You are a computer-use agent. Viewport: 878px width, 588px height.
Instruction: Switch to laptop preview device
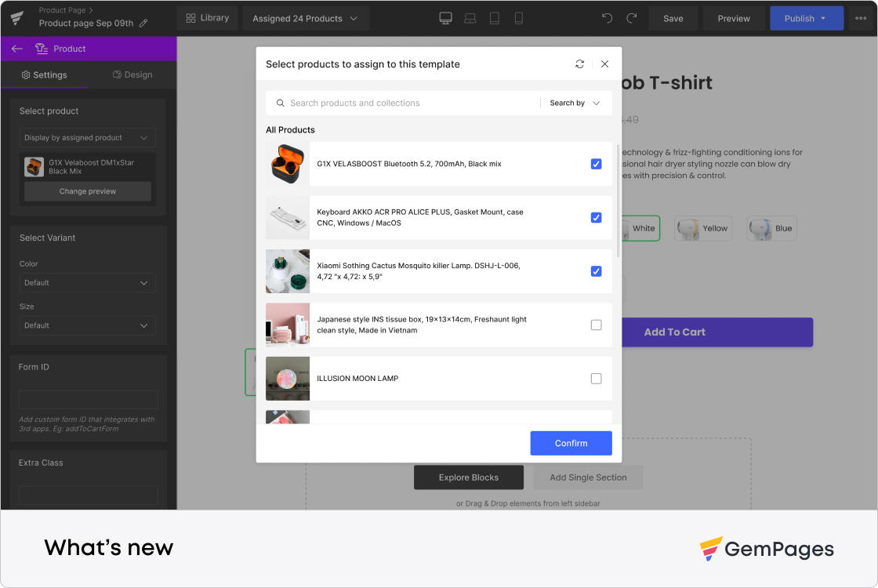click(470, 19)
